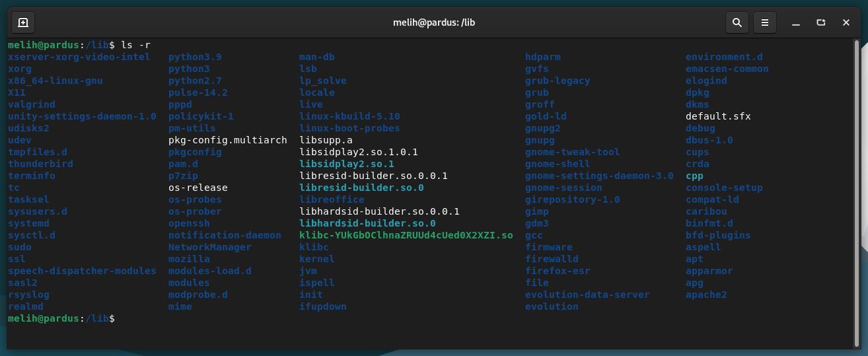Click the 'valgrind' entry
Image resolution: width=868 pixels, height=356 pixels.
pyautogui.click(x=32, y=104)
